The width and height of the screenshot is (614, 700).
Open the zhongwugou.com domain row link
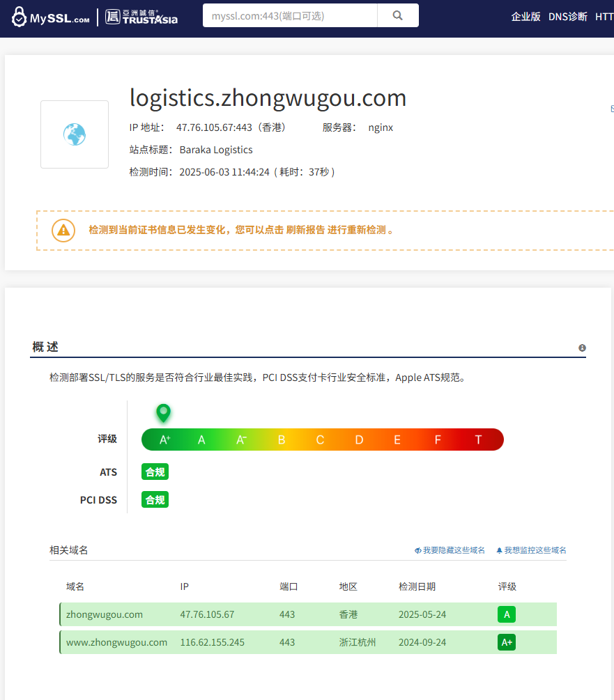point(105,614)
